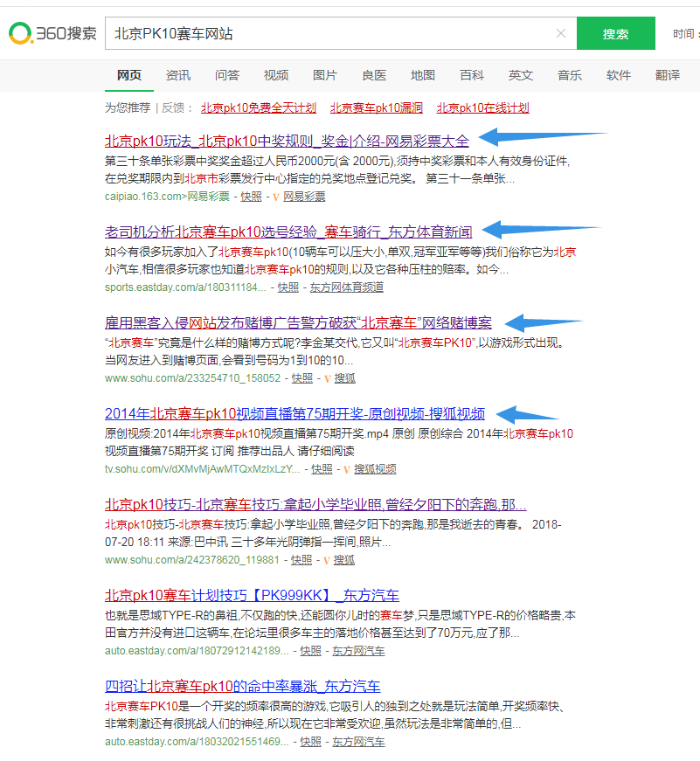
Task: Open suggestion 北京pk10在线计划
Action: (x=482, y=107)
